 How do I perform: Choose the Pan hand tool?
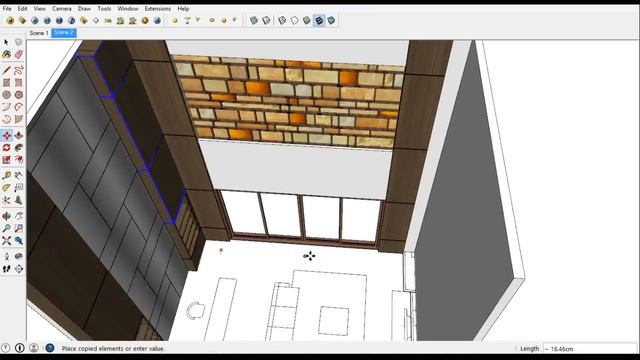pyautogui.click(x=18, y=216)
